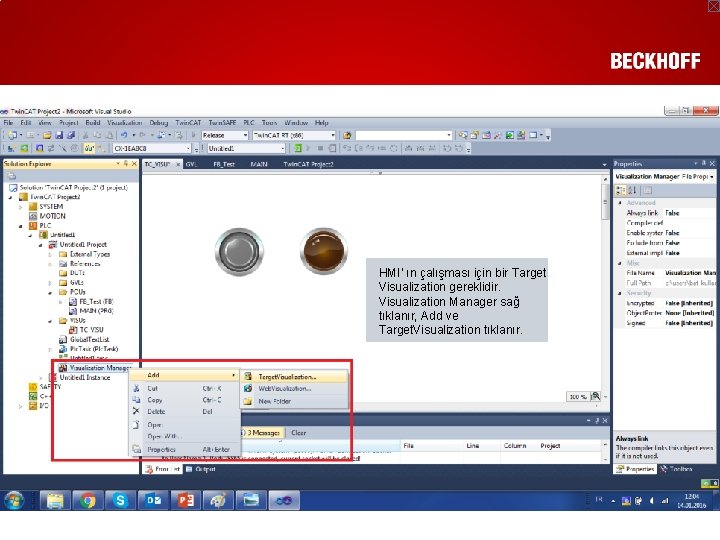Click the Windows Start orb
Image resolution: width=720 pixels, height=540 pixels.
pos(15,500)
